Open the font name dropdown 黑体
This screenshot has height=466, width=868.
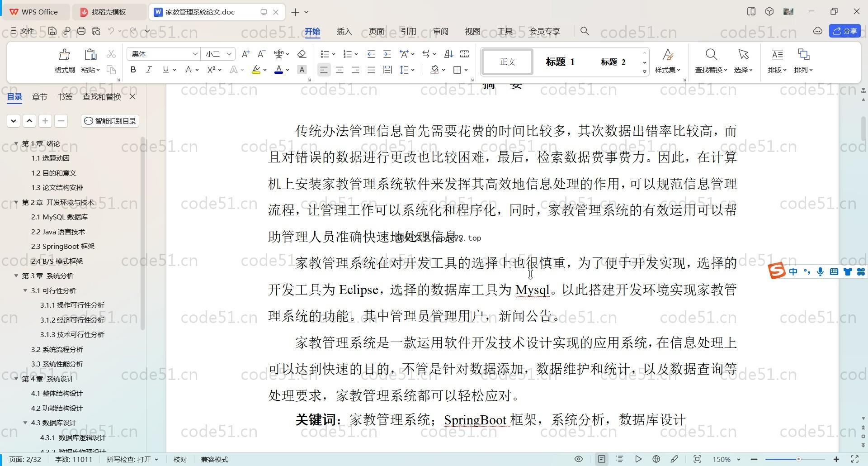(x=195, y=54)
